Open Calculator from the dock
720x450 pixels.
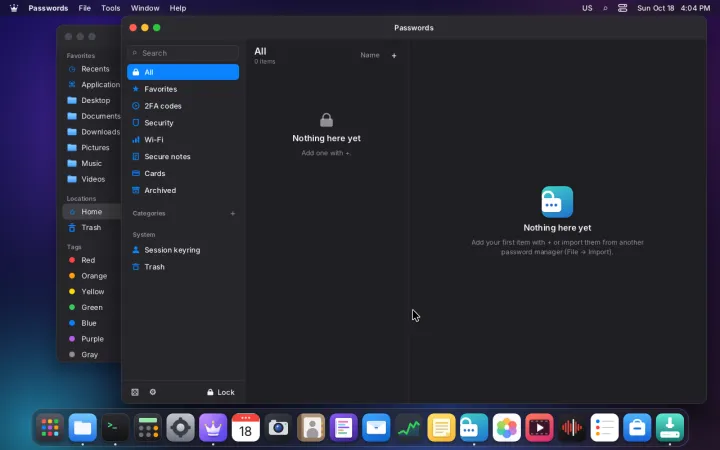point(148,428)
